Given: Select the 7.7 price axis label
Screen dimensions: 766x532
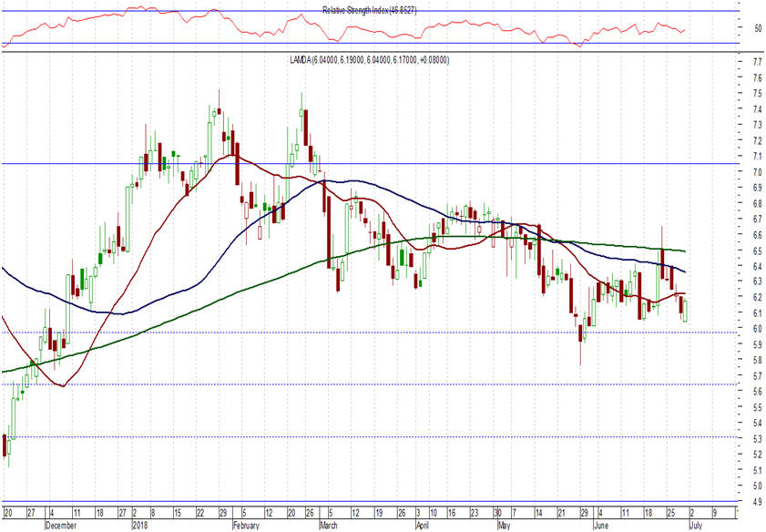Looking at the screenshot, I should (x=758, y=62).
